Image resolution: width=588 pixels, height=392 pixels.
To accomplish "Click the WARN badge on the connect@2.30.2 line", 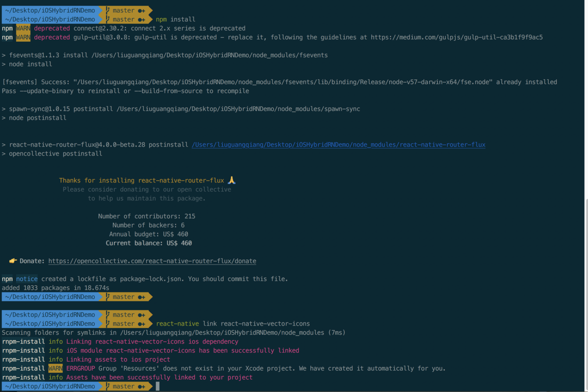I will (x=23, y=28).
